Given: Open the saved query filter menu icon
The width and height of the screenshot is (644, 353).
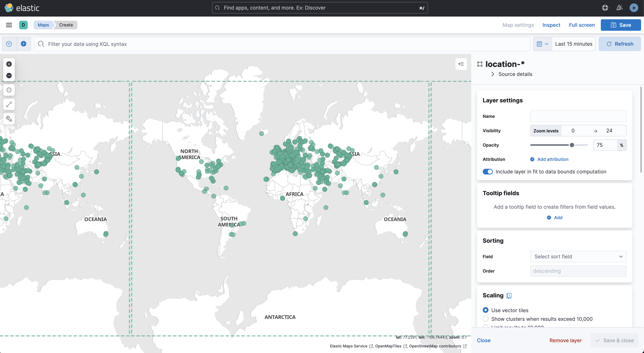Looking at the screenshot, I should (9, 44).
